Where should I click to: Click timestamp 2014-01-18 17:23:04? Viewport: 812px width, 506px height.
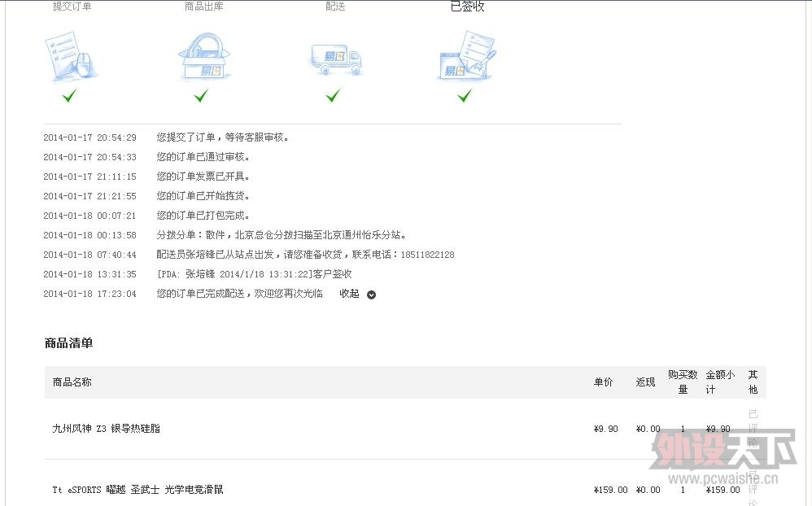pos(89,294)
